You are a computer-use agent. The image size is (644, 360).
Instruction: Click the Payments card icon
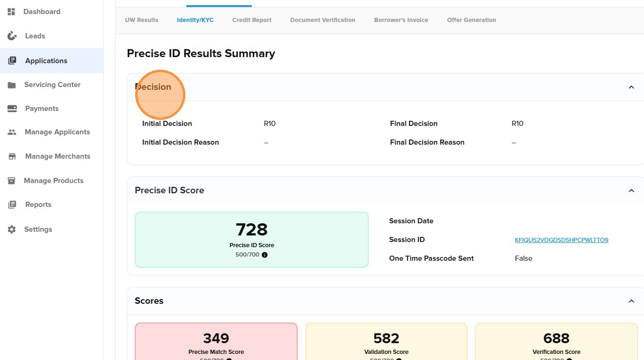tap(12, 109)
